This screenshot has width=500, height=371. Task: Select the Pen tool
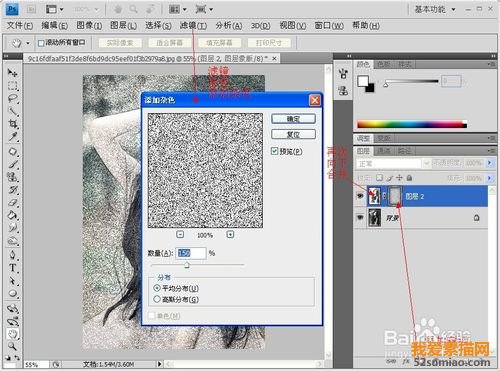pos(13,255)
